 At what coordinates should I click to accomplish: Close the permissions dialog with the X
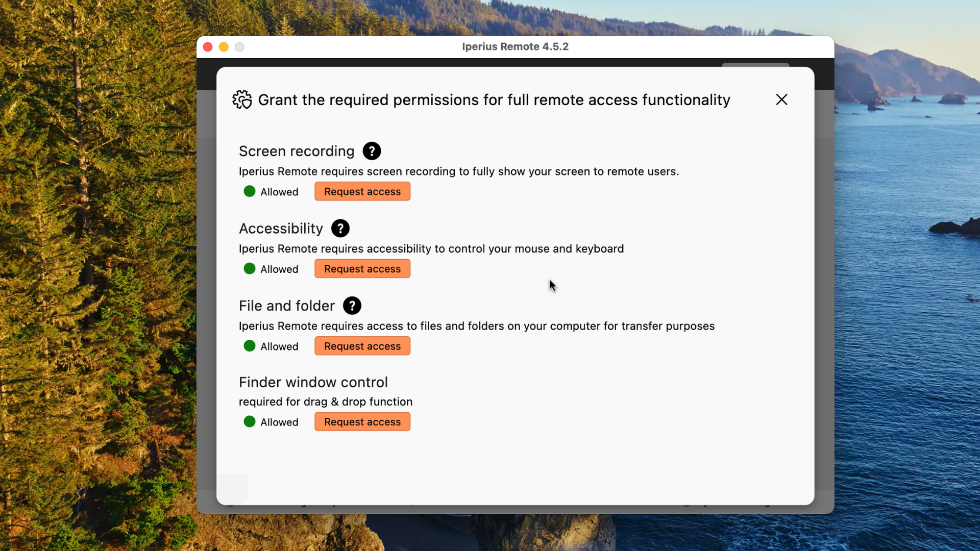tap(781, 99)
